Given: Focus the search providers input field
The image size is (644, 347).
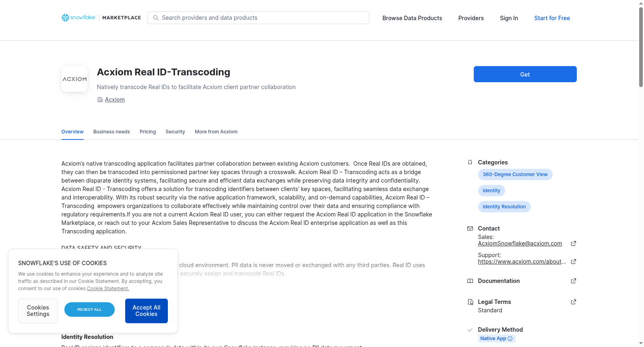Looking at the screenshot, I should click(x=258, y=18).
